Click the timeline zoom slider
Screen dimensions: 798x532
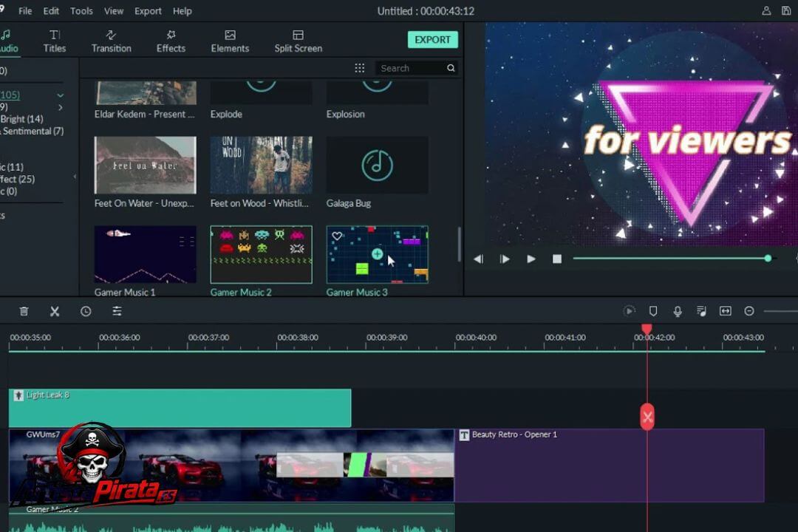tap(781, 311)
